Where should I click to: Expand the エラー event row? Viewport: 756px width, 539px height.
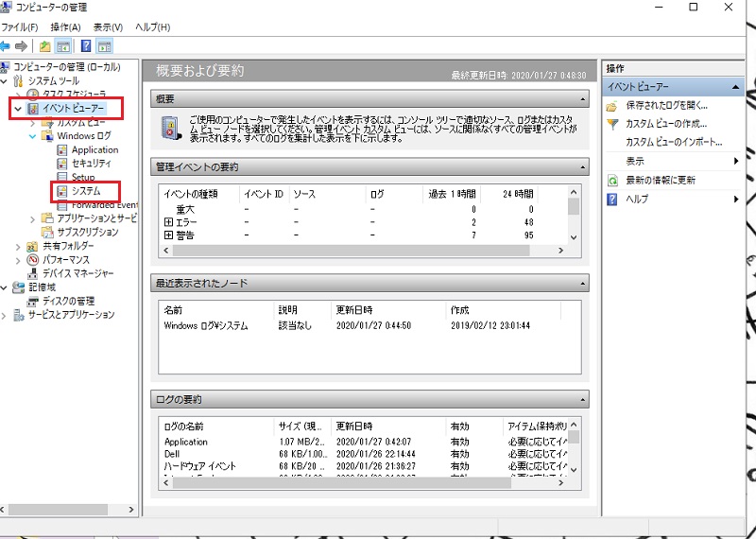coord(168,222)
